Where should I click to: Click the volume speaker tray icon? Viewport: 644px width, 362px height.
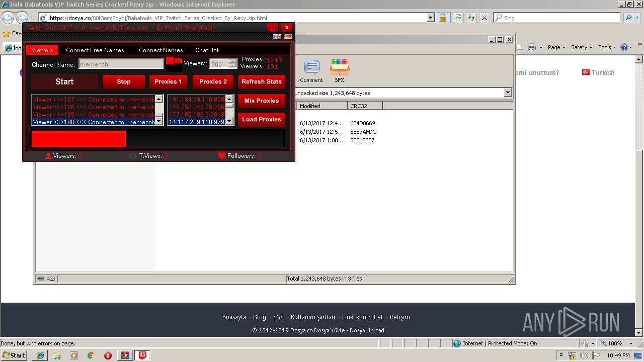pos(584,355)
